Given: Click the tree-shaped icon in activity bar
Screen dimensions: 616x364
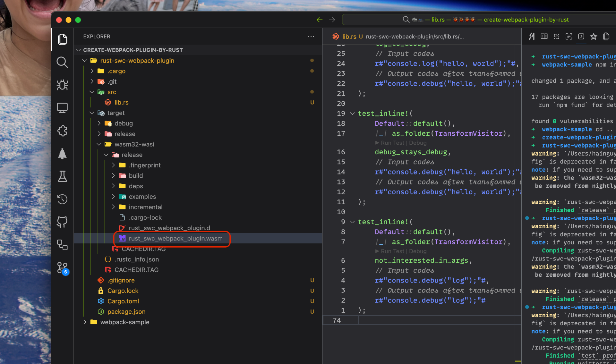Looking at the screenshot, I should [x=62, y=154].
